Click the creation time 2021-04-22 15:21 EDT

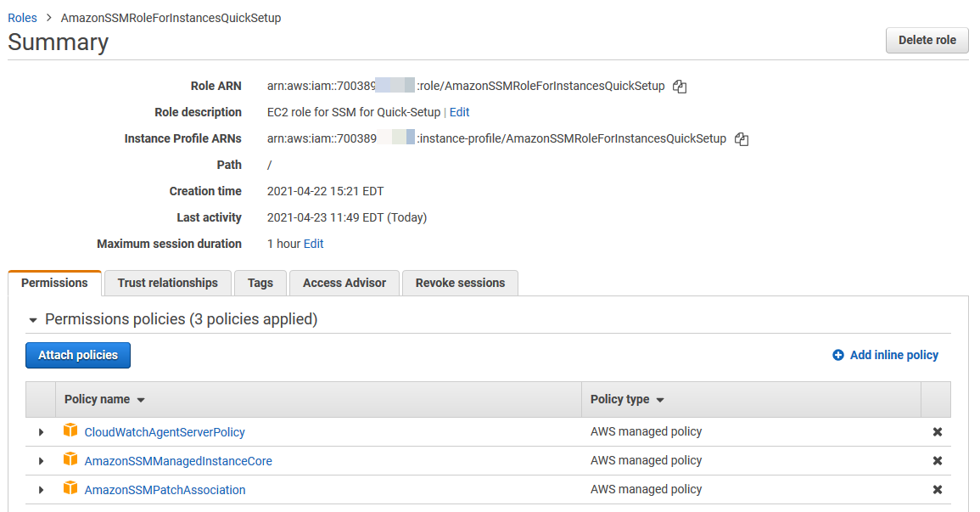coord(325,191)
